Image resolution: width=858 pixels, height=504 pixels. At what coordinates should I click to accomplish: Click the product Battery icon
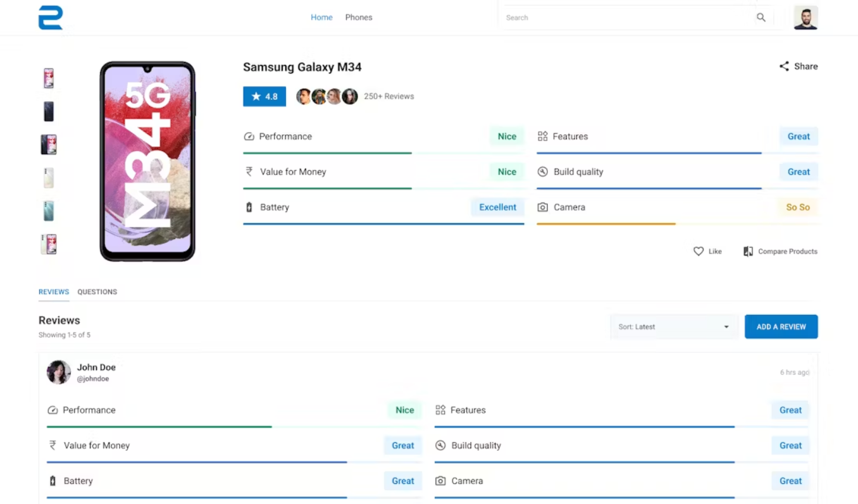[x=249, y=207]
